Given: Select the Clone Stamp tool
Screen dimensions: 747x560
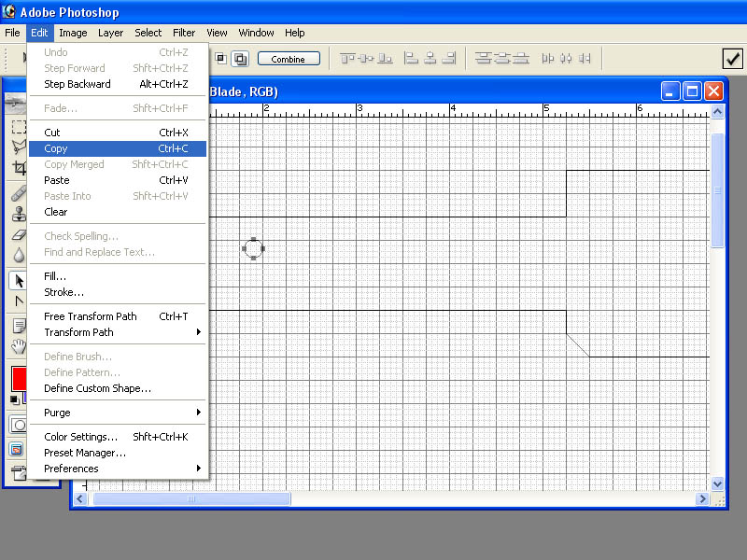Looking at the screenshot, I should click(x=19, y=214).
